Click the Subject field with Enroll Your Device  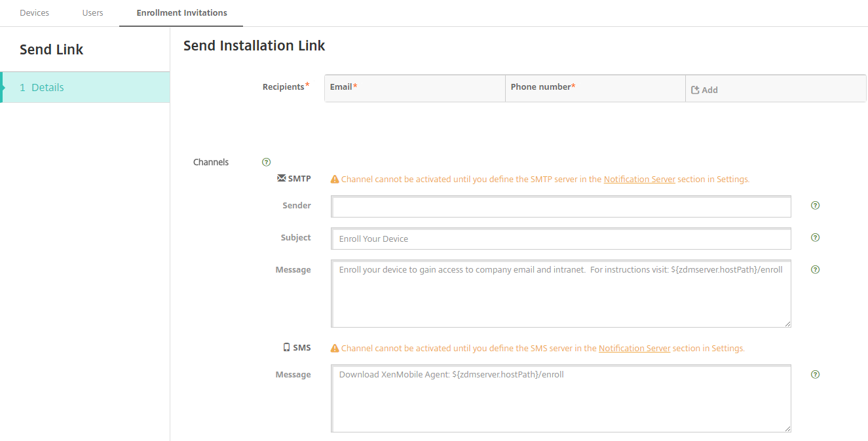click(561, 239)
